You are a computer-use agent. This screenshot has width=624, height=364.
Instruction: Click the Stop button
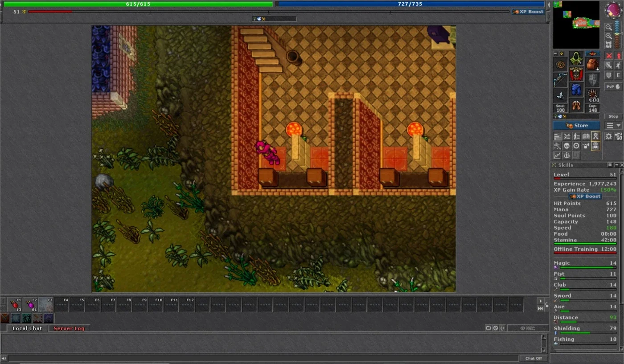click(613, 116)
